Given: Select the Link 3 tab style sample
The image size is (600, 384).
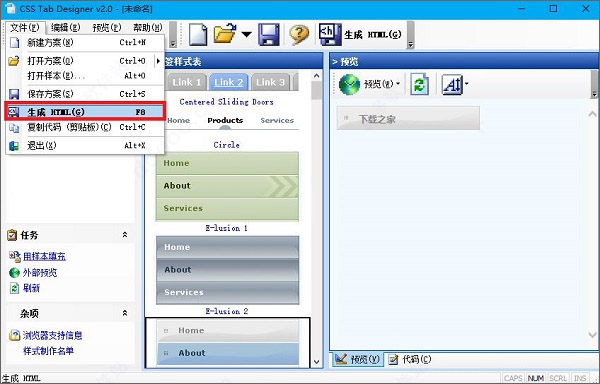Looking at the screenshot, I should click(271, 82).
